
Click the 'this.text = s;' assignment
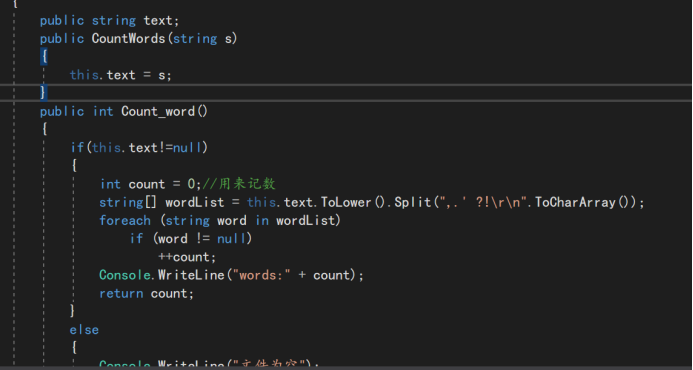(x=120, y=75)
